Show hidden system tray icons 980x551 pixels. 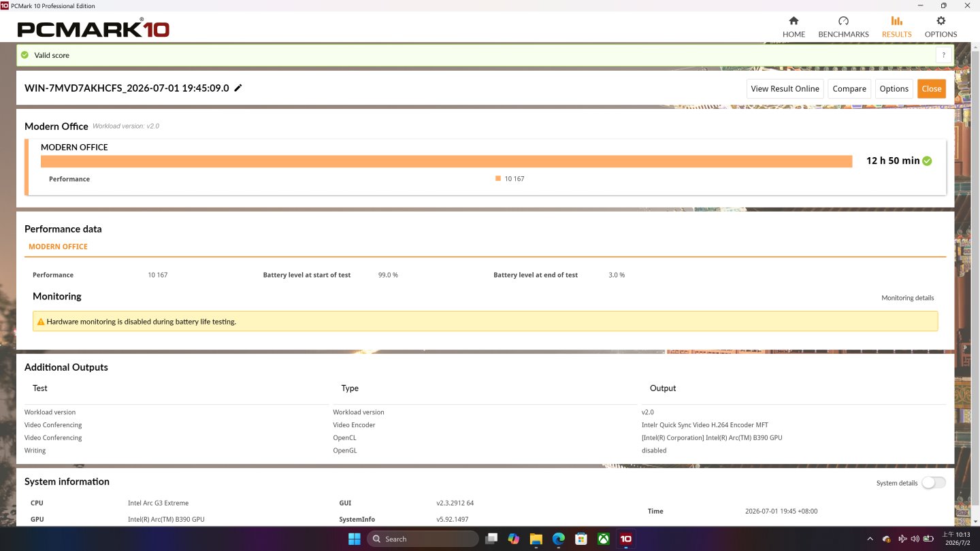click(870, 539)
